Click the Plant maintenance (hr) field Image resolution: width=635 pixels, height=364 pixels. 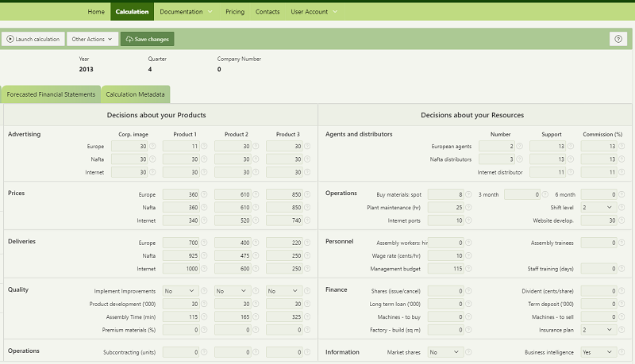[445, 207]
